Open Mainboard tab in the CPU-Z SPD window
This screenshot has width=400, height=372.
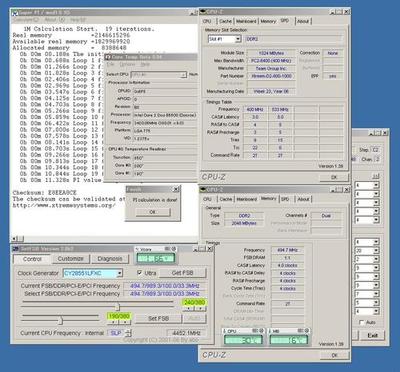tap(246, 21)
